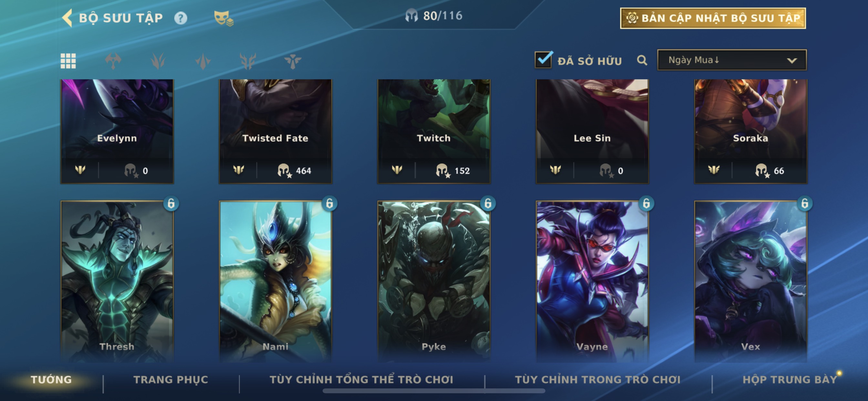The image size is (868, 401).
Task: Go back using the Bộ Sưu Tập arrow
Action: coord(67,18)
